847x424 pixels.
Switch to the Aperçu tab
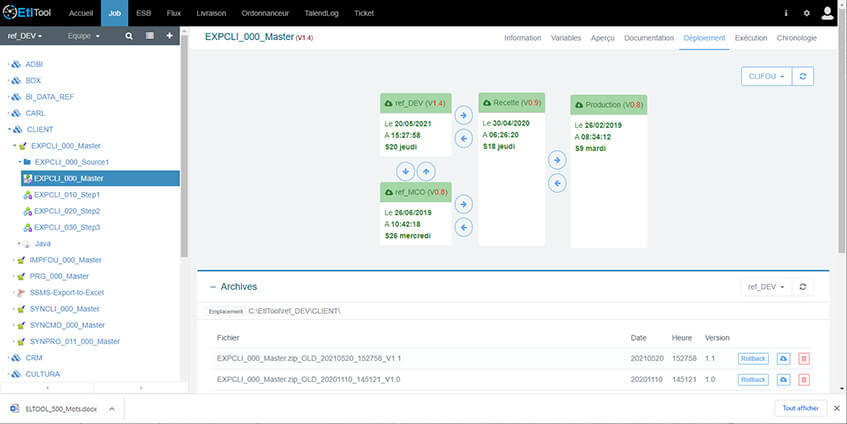coord(603,38)
